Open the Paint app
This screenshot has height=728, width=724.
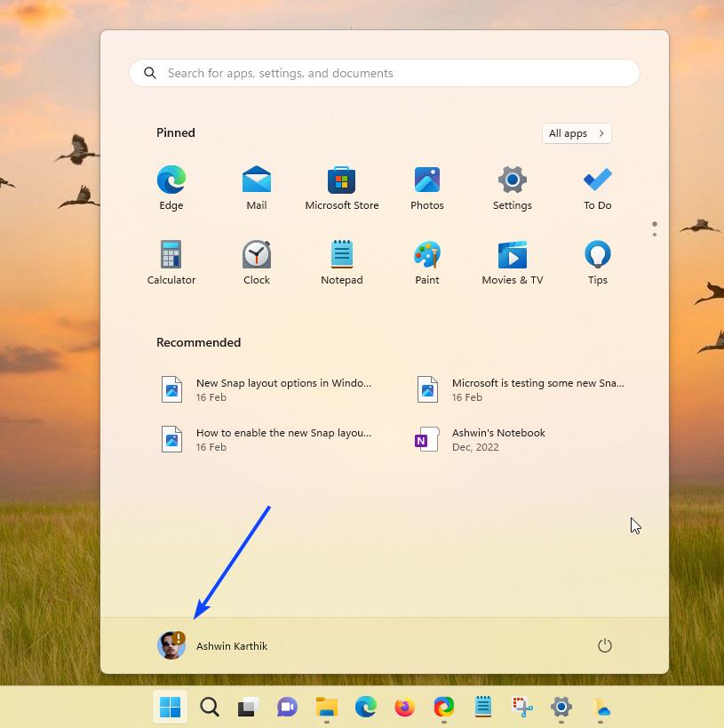pos(427,262)
